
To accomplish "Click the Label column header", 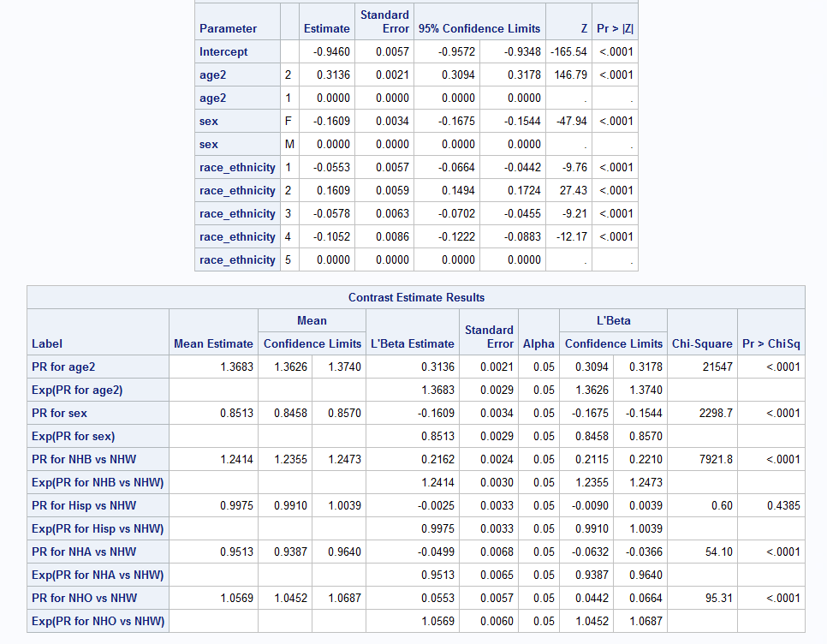I will point(47,343).
